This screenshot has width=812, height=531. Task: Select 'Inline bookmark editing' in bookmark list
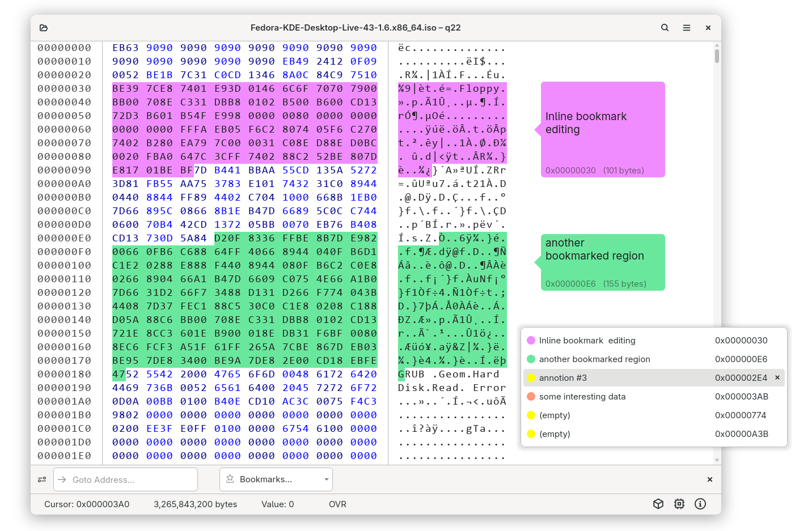click(654, 341)
